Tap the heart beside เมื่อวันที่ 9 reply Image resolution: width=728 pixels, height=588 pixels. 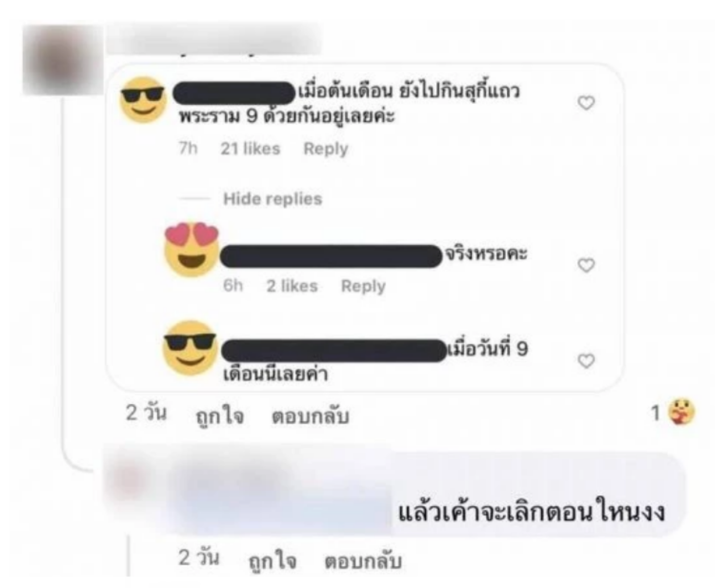[x=586, y=361]
